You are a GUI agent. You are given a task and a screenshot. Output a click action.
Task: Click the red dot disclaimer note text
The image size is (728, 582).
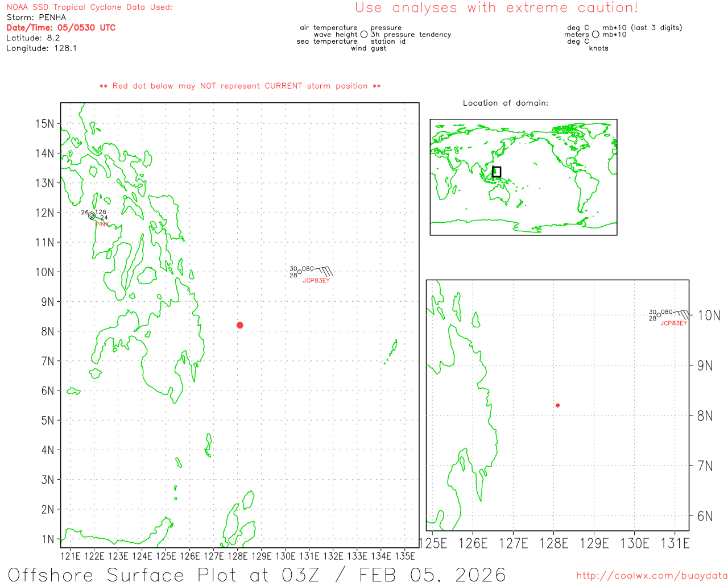click(x=240, y=86)
